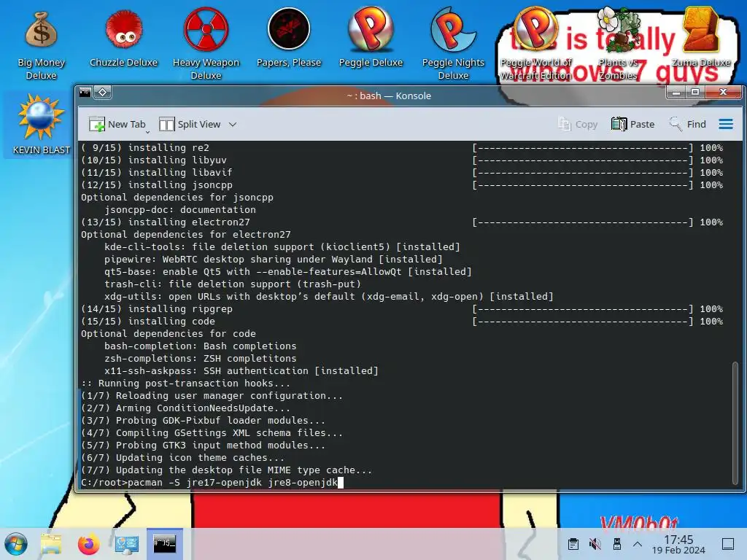Click '(4/7) Compiling GSettings XML' line
Viewport: 747px width, 560px height.
(212, 433)
